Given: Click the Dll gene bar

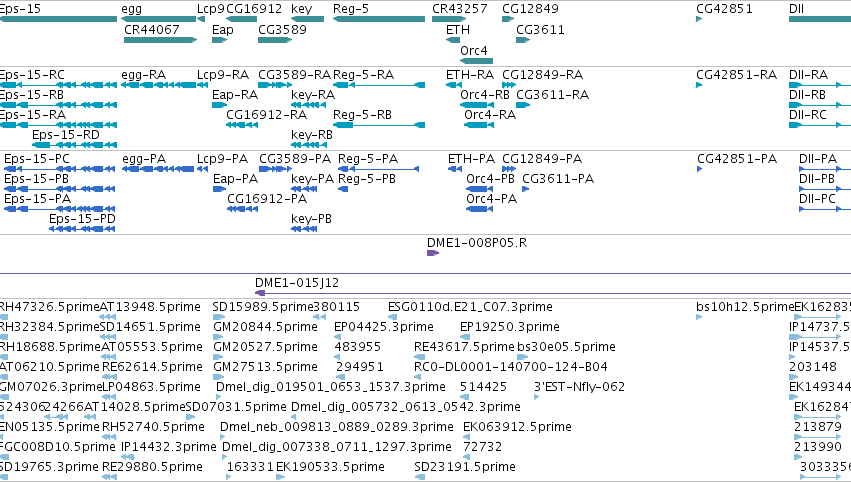Looking at the screenshot, I should click(820, 19).
